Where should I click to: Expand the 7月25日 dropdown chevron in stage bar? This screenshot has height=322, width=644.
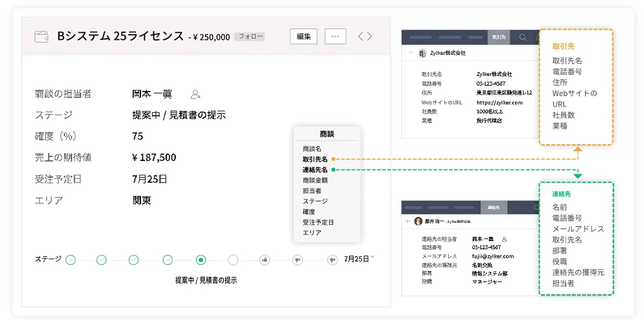click(372, 257)
